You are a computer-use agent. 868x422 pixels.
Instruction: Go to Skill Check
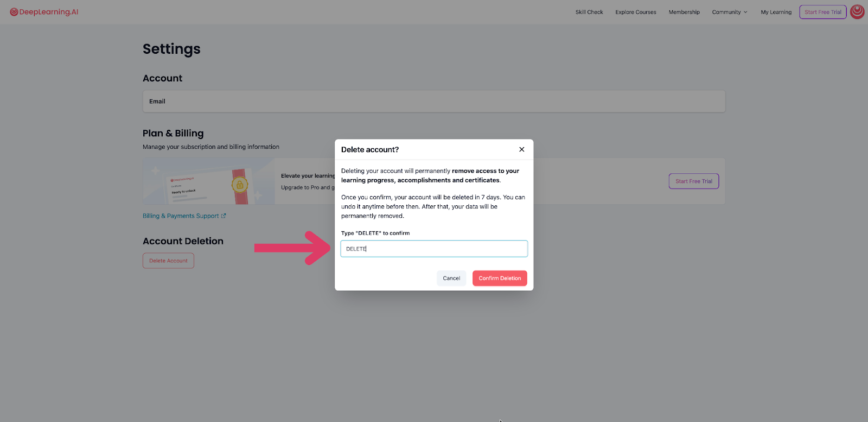pyautogui.click(x=589, y=12)
